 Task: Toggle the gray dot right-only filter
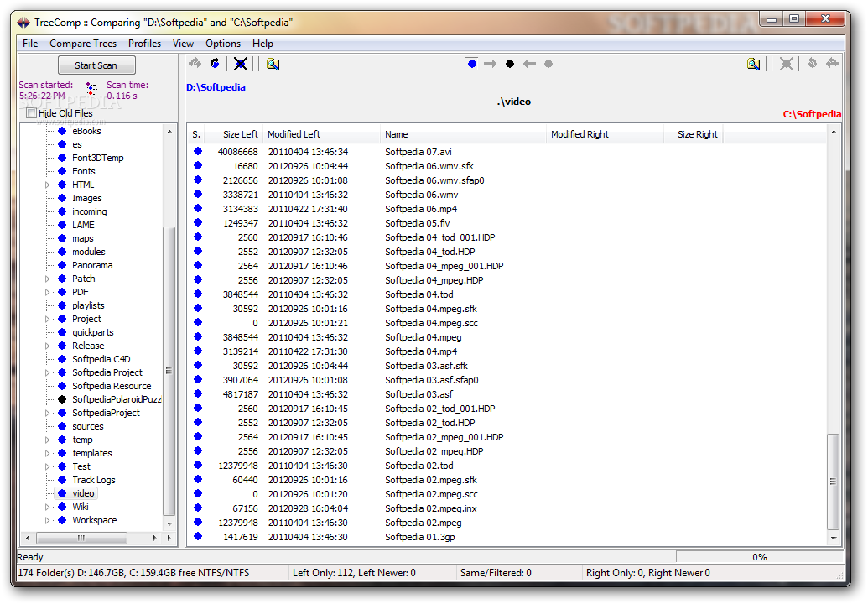(548, 64)
